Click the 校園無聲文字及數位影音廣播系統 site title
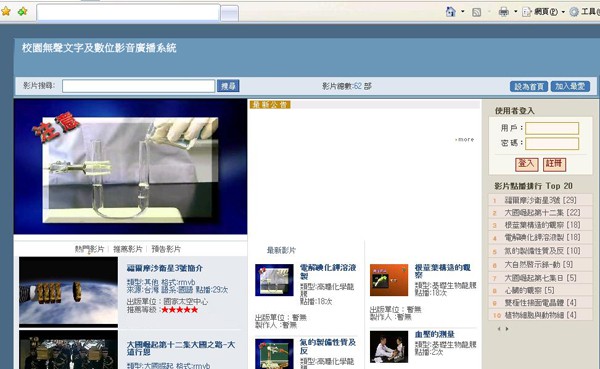The width and height of the screenshot is (600, 369). tap(99, 48)
